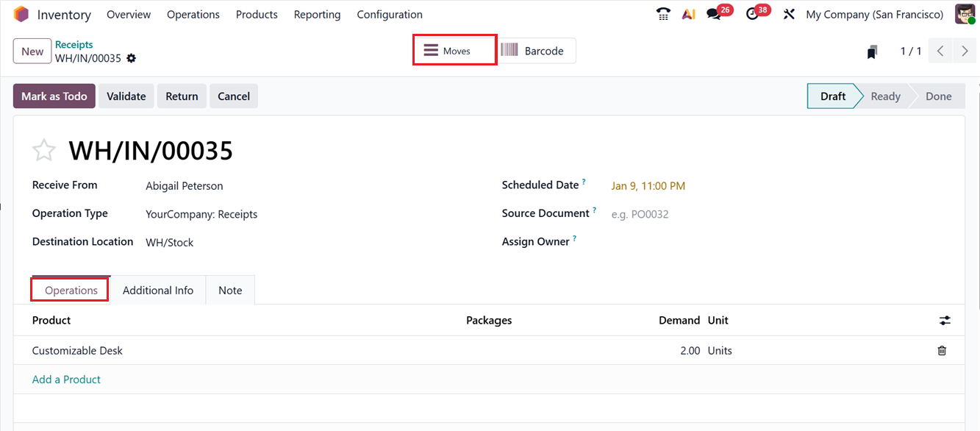Set the record to Ready stage
This screenshot has height=431, width=980.
884,96
